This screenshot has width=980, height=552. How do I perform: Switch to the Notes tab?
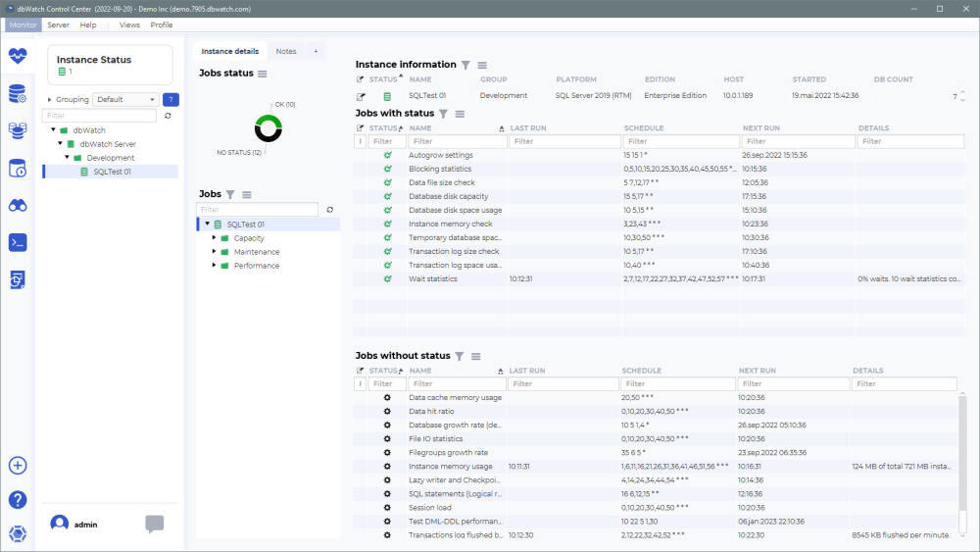coord(286,51)
